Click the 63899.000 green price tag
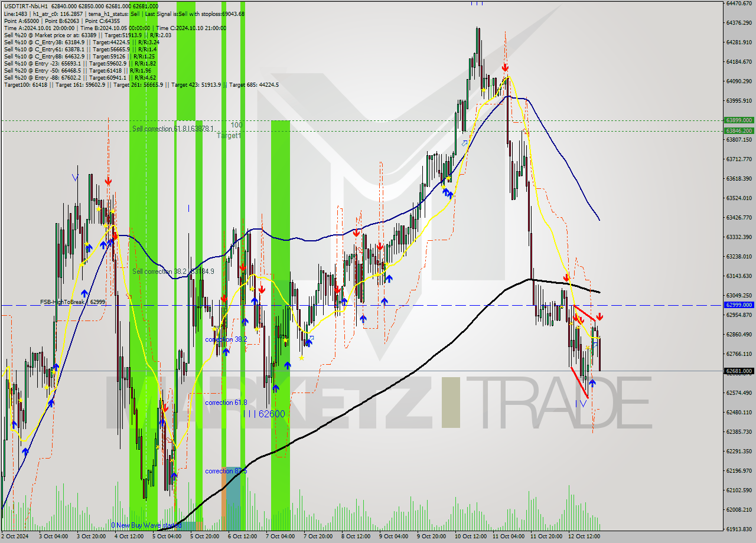 (x=739, y=120)
